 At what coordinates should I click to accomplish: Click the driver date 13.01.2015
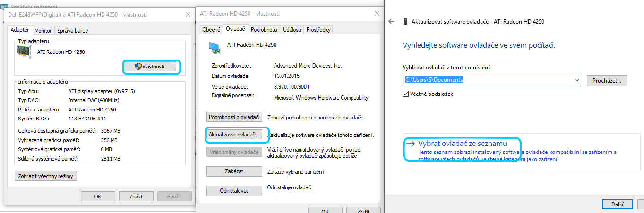pyautogui.click(x=287, y=76)
